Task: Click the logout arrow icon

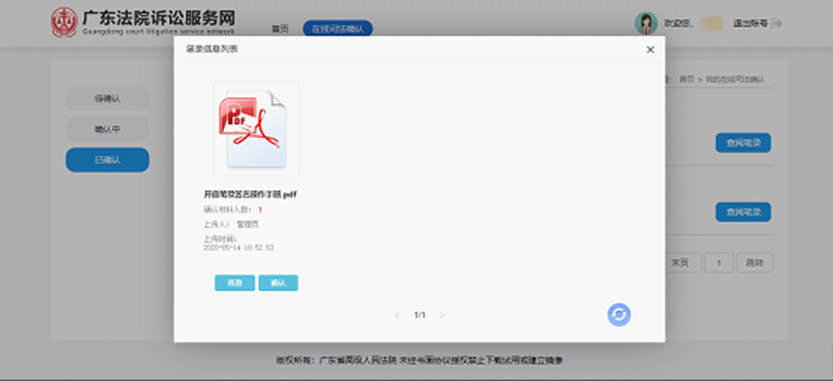Action: click(777, 23)
